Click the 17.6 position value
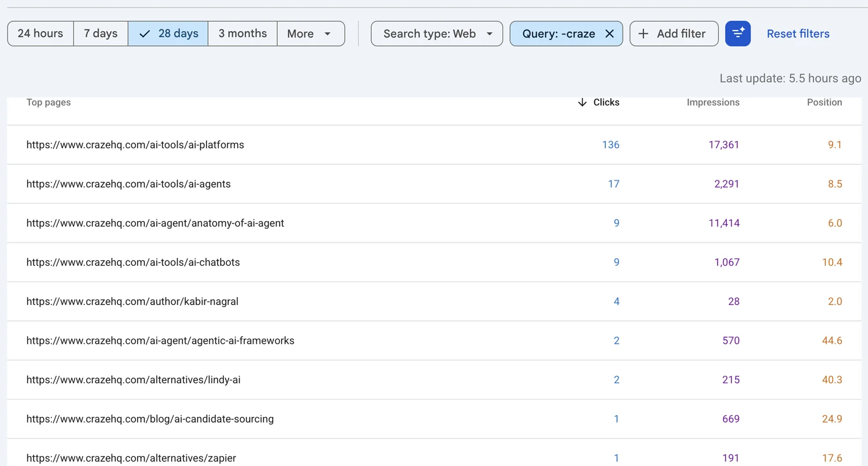Image resolution: width=868 pixels, height=466 pixels. (832, 458)
